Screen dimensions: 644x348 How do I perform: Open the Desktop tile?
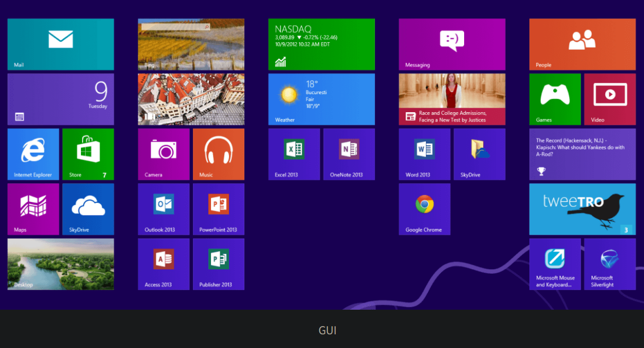(61, 264)
